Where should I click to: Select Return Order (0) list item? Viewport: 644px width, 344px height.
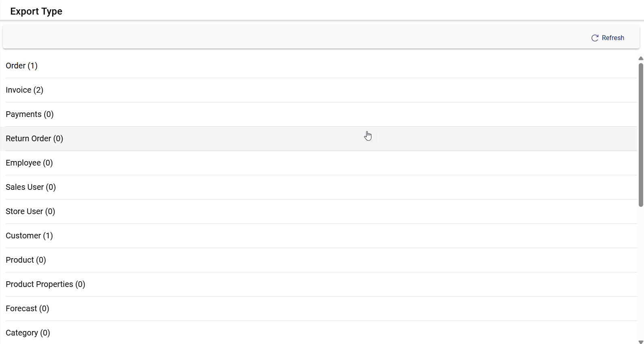point(34,138)
